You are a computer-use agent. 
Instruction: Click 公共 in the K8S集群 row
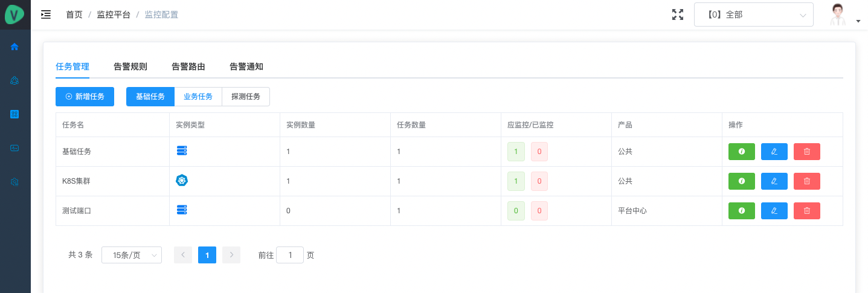click(625, 181)
